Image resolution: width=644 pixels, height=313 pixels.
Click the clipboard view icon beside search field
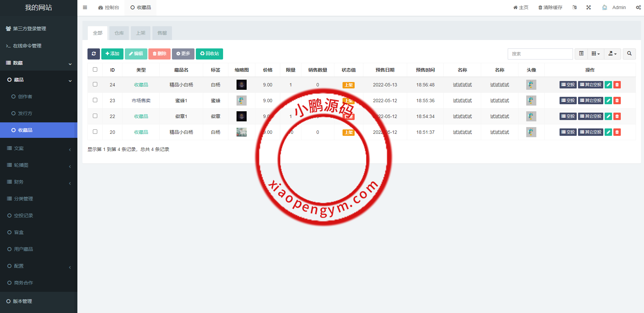581,54
